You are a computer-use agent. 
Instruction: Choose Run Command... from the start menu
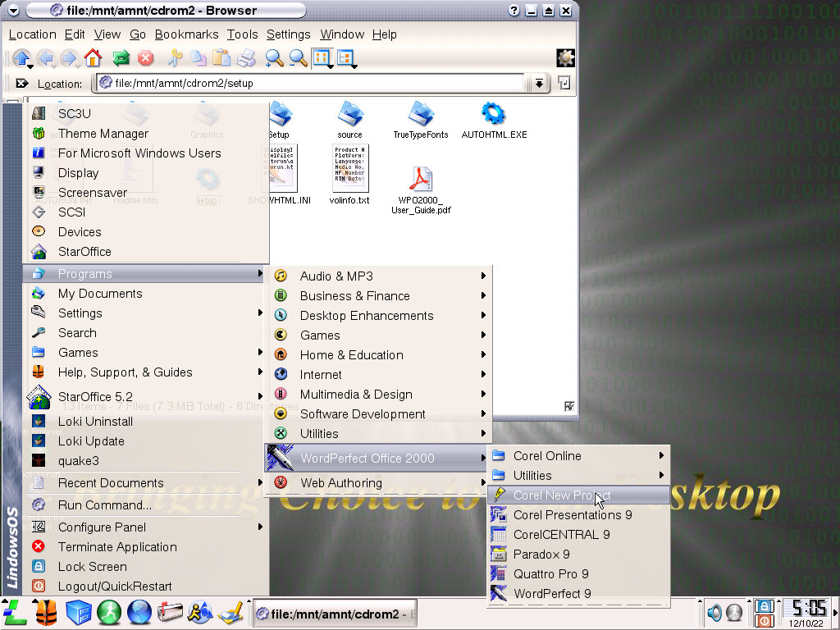[104, 505]
